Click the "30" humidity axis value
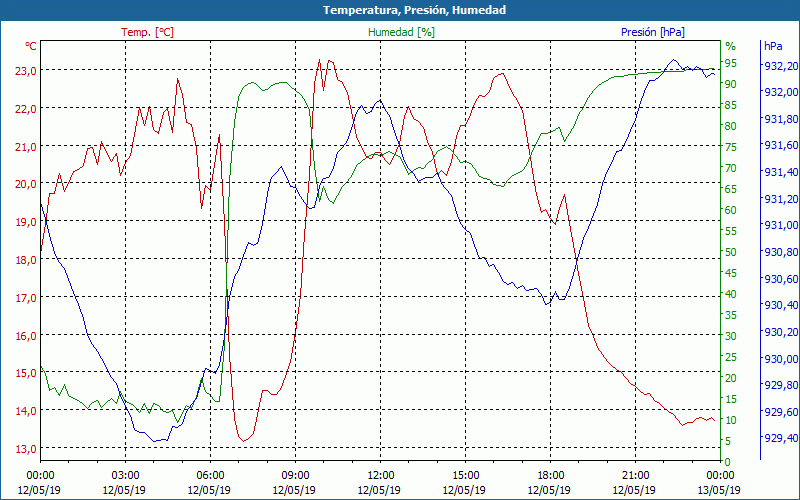 [731, 336]
